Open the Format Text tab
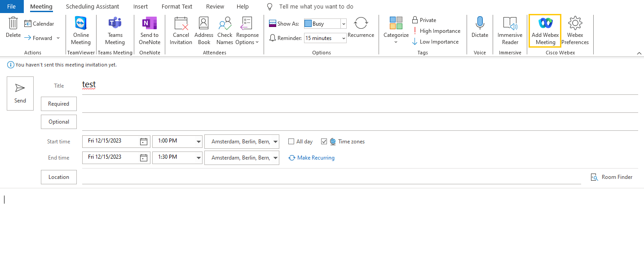644x276 pixels. [x=177, y=7]
